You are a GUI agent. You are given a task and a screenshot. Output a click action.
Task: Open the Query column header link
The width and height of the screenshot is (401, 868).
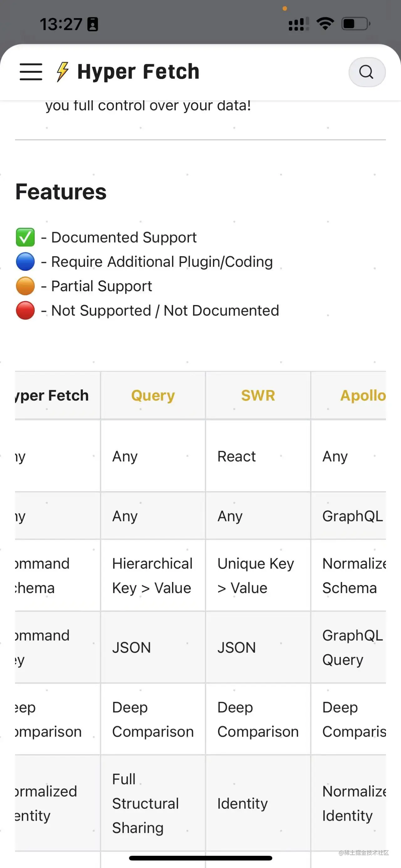pyautogui.click(x=153, y=395)
